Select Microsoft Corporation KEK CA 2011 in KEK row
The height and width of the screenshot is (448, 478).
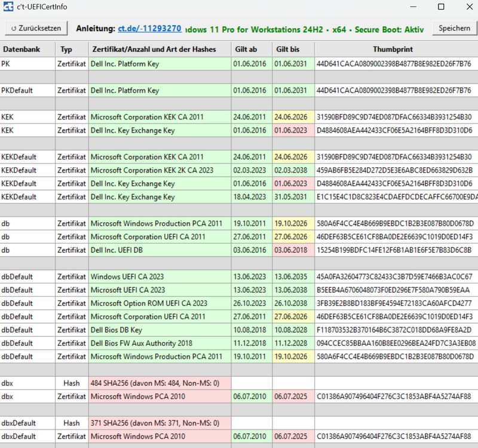pos(160,117)
